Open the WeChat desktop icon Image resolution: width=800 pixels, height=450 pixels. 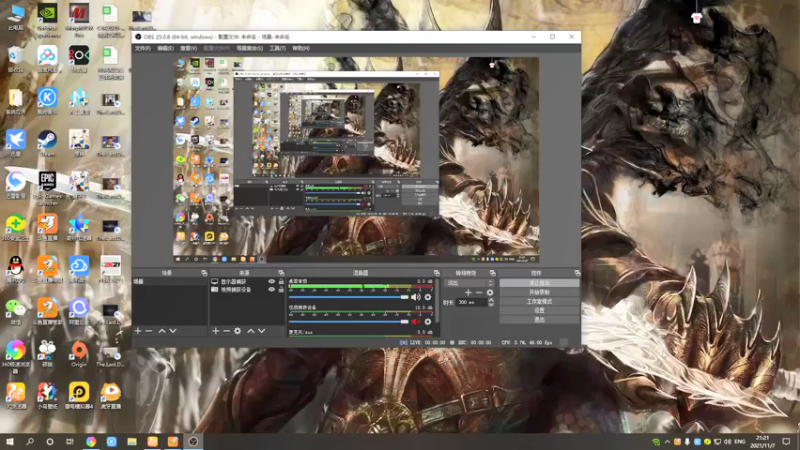point(16,311)
